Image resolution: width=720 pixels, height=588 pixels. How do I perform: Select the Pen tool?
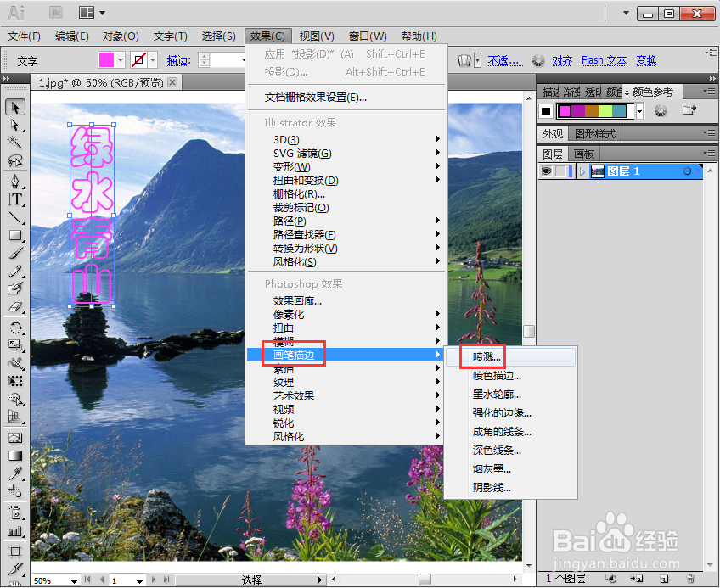pyautogui.click(x=15, y=181)
